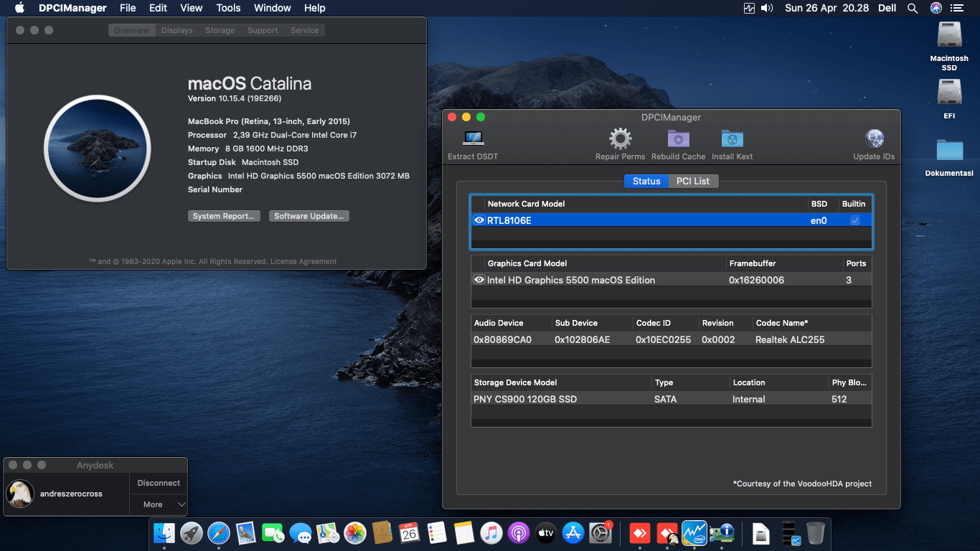Open Music from the Dock
The width and height of the screenshot is (980, 551).
[491, 533]
